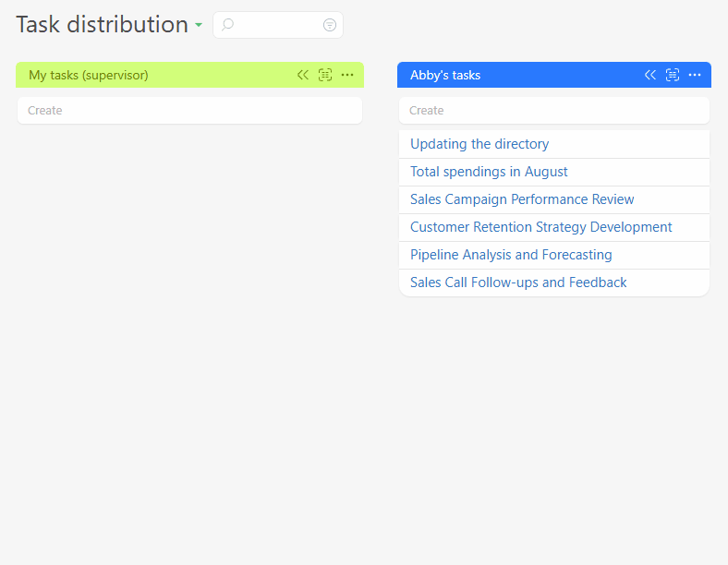Screen dimensions: 728x565
Task: Collapse the My tasks (supervisor) column
Action: (303, 75)
